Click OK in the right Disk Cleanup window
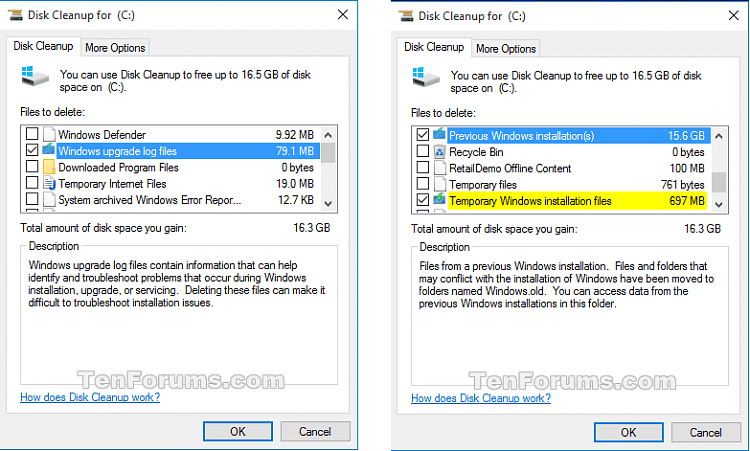The width and height of the screenshot is (750, 451). tap(629, 432)
